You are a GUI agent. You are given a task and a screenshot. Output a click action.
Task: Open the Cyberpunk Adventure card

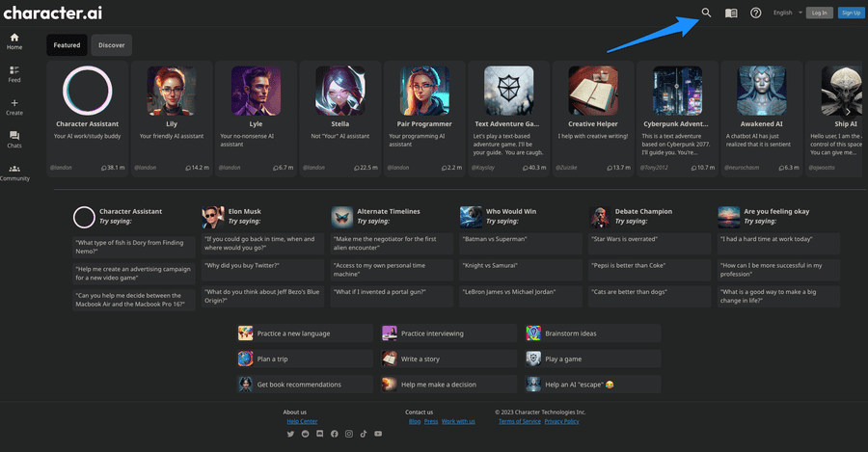click(677, 119)
